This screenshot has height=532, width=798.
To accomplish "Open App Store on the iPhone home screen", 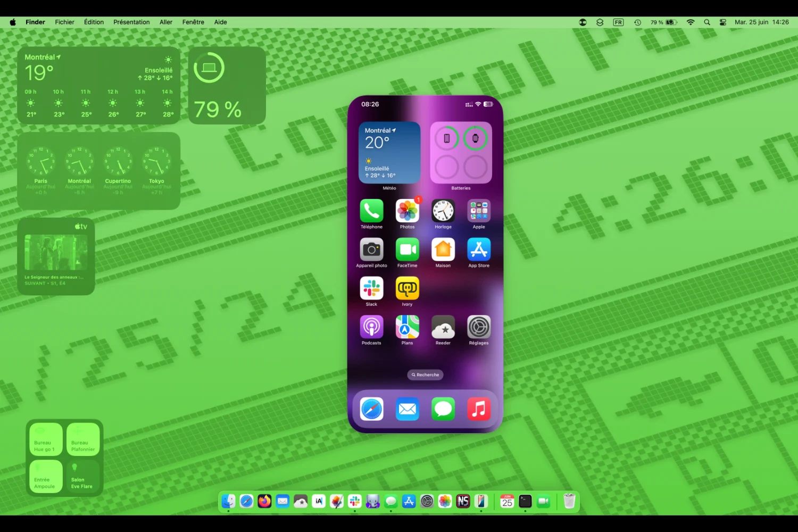I will point(479,250).
